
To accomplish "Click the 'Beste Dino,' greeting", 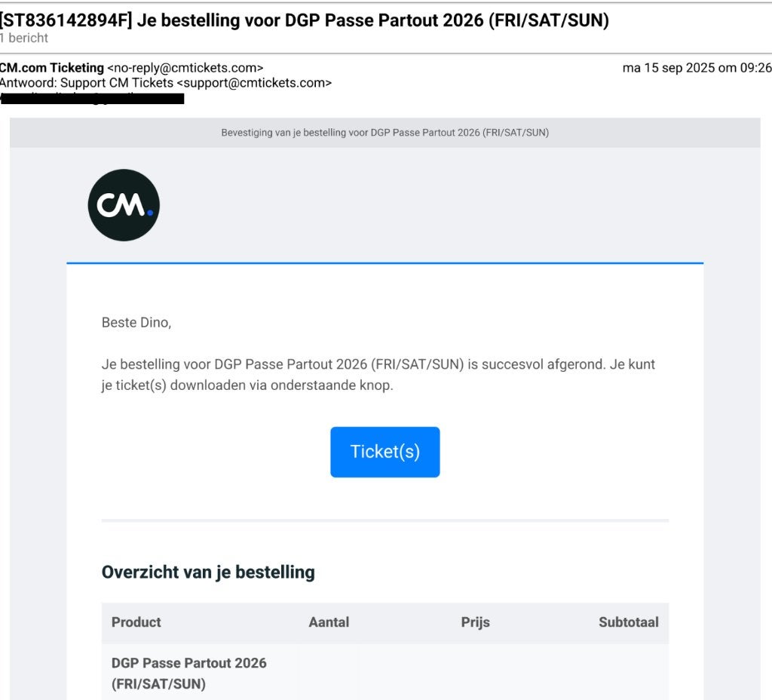I will (136, 322).
